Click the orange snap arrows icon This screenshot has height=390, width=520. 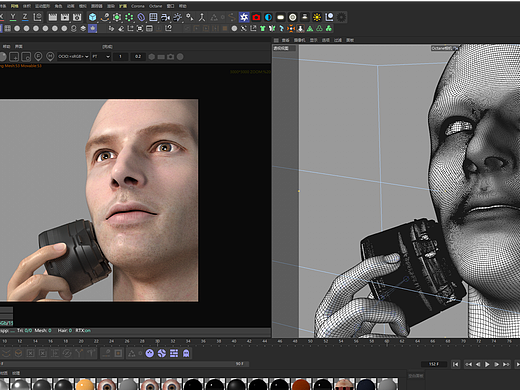point(291,28)
